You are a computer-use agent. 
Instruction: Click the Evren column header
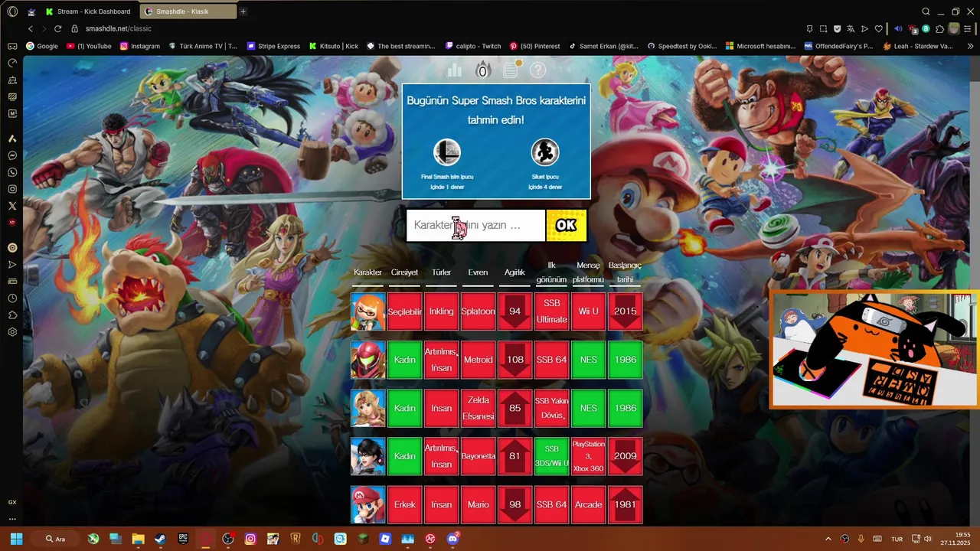[478, 272]
